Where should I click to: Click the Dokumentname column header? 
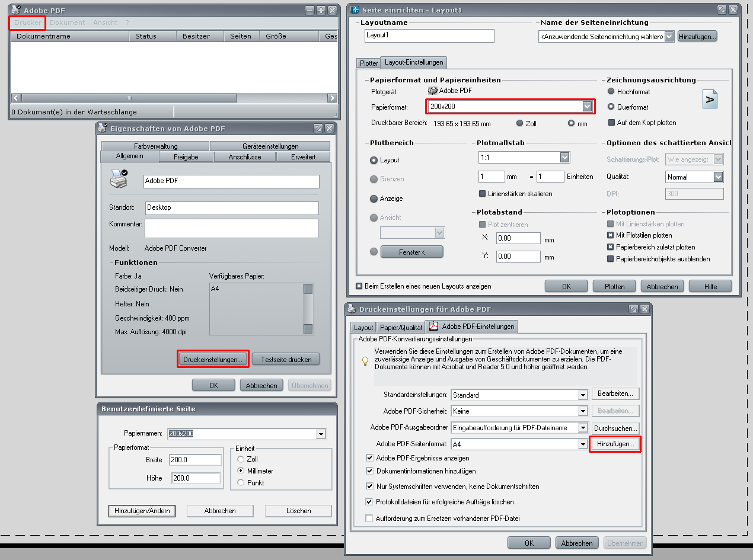pyautogui.click(x=70, y=36)
